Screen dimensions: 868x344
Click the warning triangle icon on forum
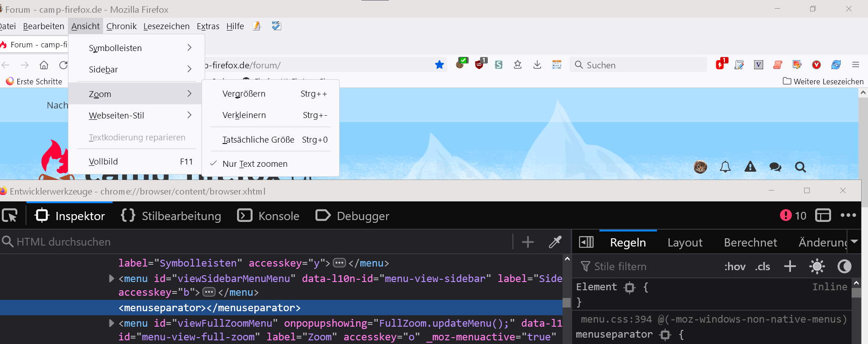tap(750, 167)
